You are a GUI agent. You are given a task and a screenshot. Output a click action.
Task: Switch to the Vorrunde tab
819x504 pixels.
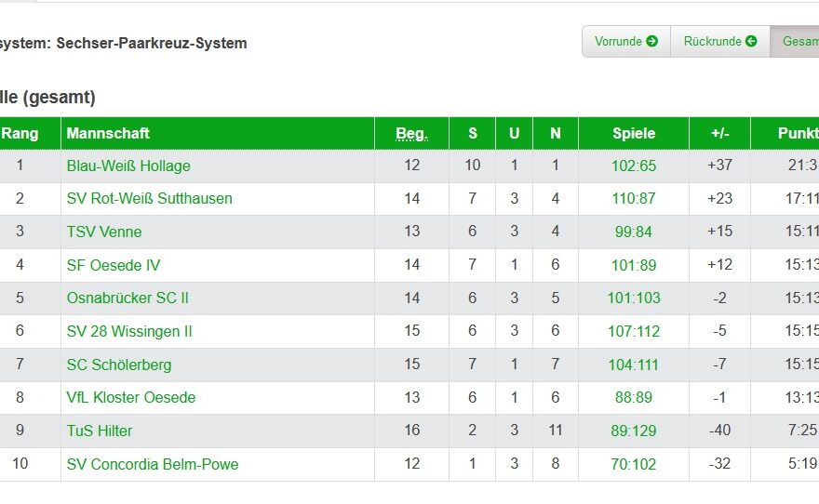626,41
